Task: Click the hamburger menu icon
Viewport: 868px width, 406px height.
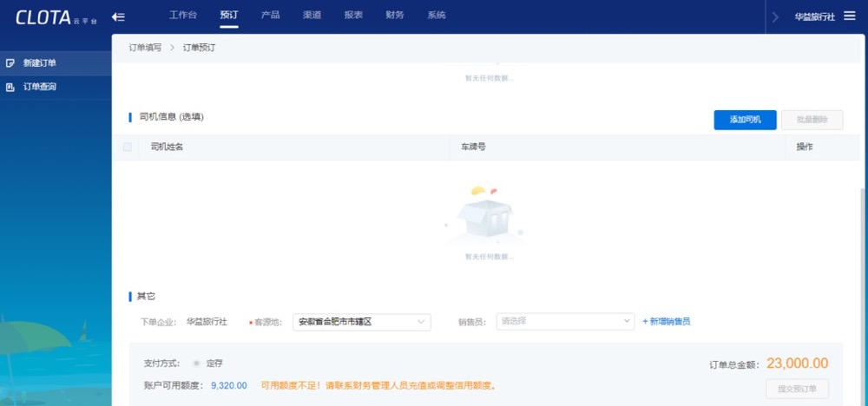Action: [849, 16]
